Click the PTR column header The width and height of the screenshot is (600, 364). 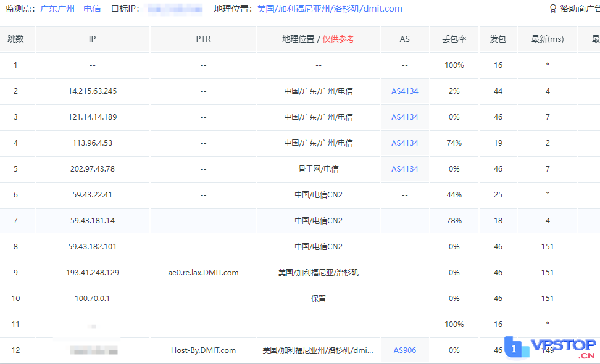203,38
